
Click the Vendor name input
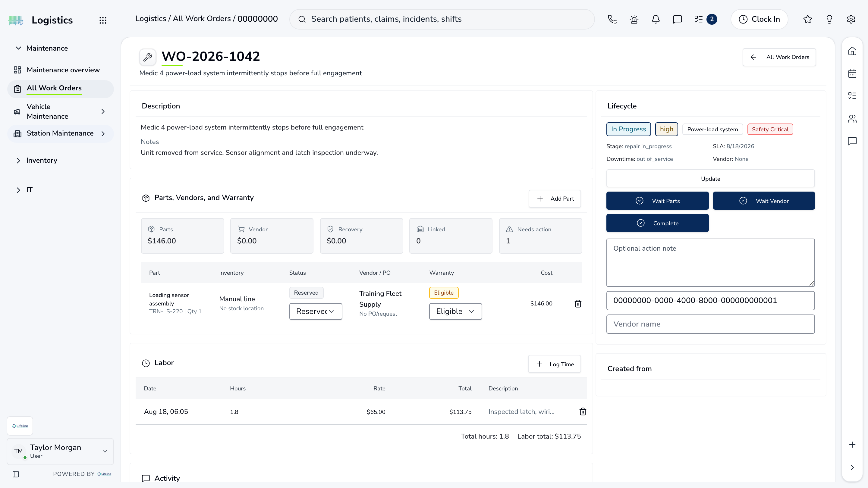[710, 324]
